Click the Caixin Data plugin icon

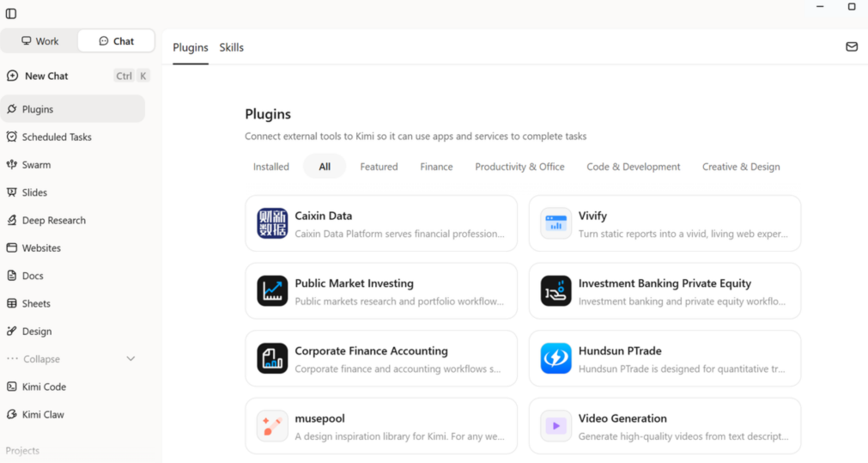pyautogui.click(x=272, y=223)
